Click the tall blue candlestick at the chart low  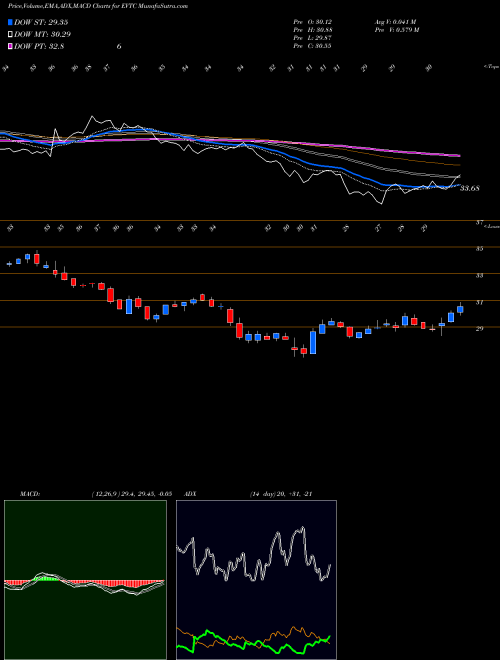point(313,342)
